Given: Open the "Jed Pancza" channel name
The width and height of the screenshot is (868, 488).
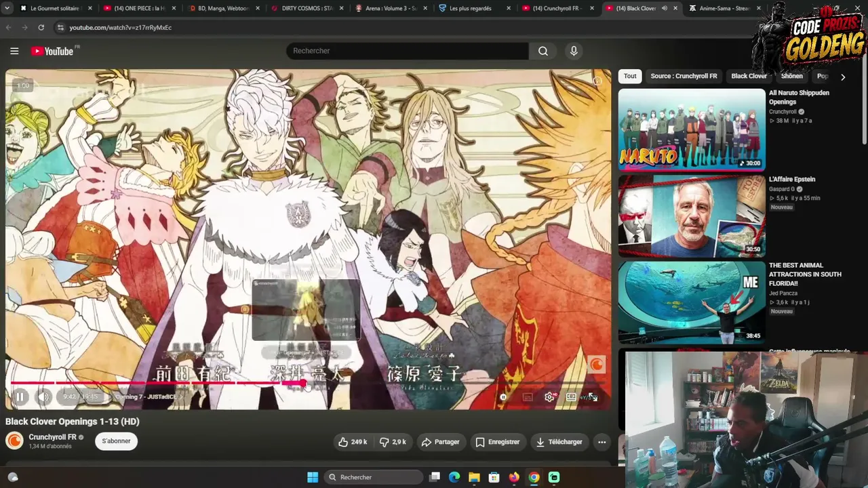Looking at the screenshot, I should (x=783, y=293).
